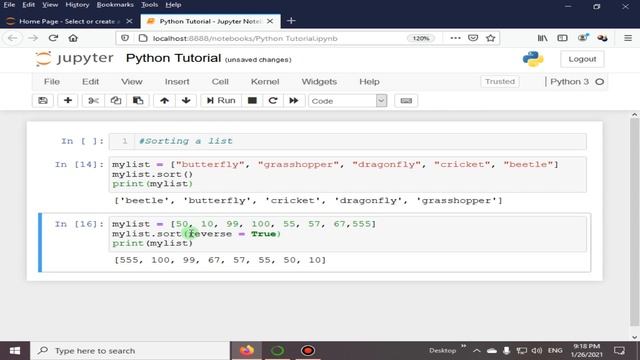Open a new browser tab

(x=291, y=21)
